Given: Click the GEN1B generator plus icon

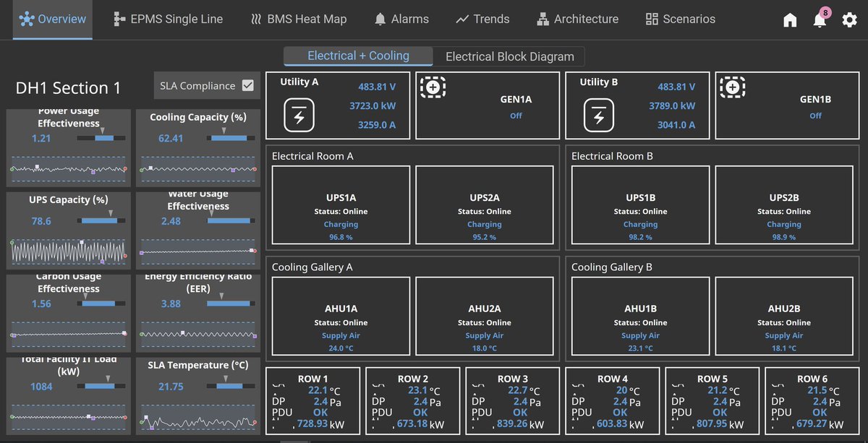Looking at the screenshot, I should (x=732, y=87).
